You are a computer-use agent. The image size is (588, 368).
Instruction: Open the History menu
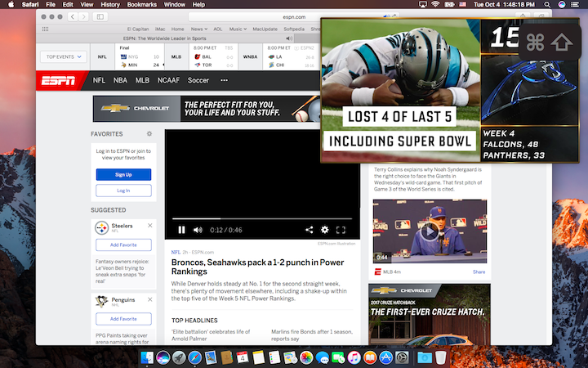pyautogui.click(x=110, y=5)
